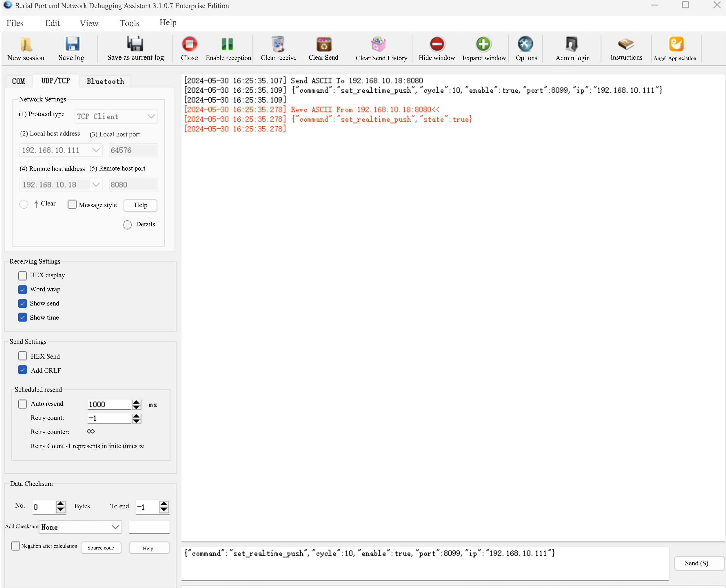Click the Source code button

[101, 548]
